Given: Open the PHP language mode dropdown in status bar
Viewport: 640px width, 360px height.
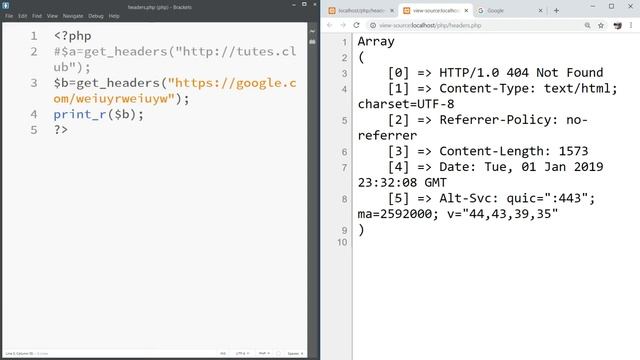Looking at the screenshot, I should pos(264,353).
